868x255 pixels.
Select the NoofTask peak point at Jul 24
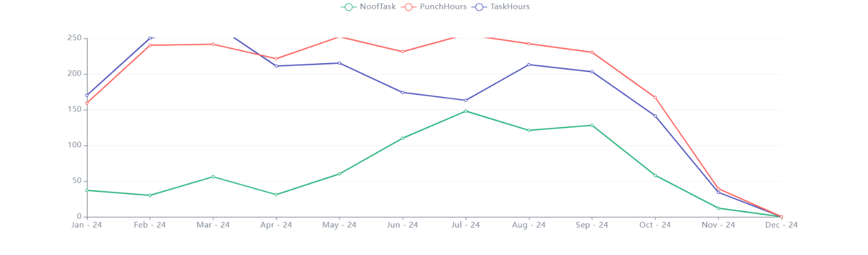click(466, 111)
